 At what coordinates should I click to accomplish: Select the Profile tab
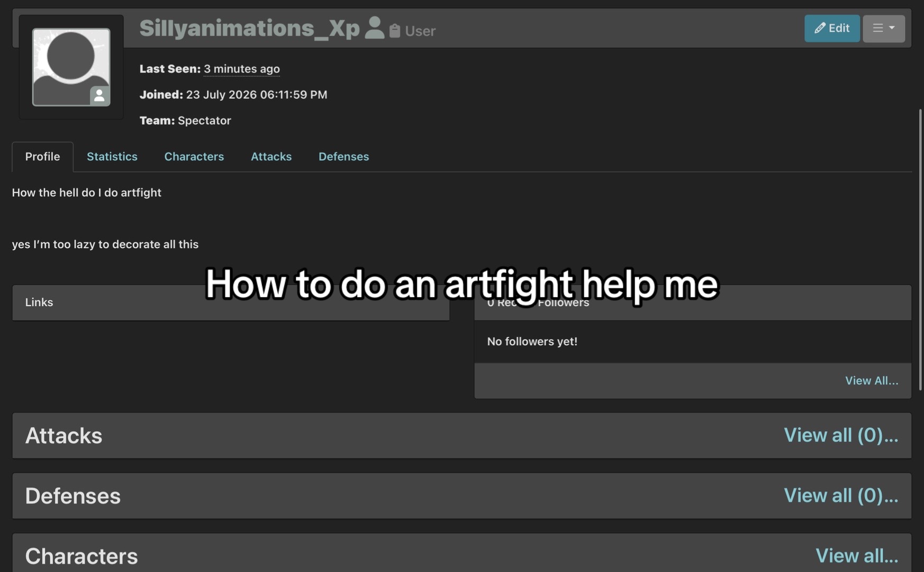click(42, 157)
